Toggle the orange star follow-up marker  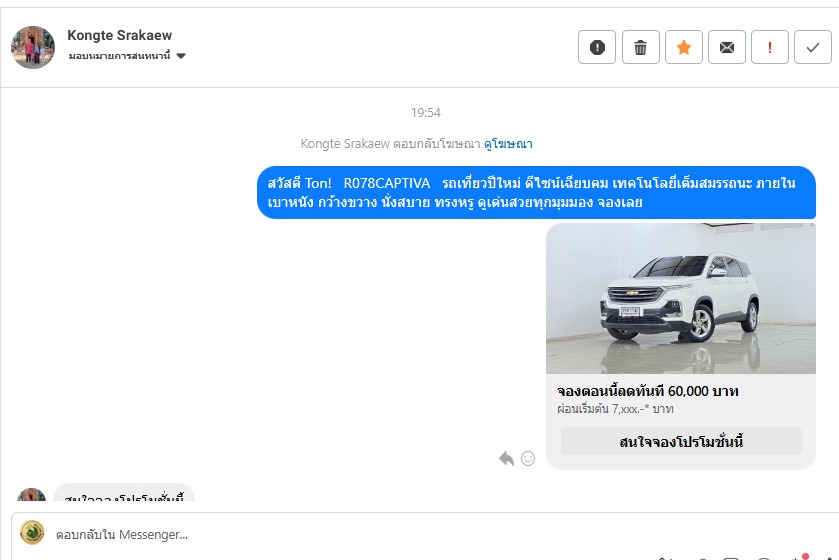(684, 48)
